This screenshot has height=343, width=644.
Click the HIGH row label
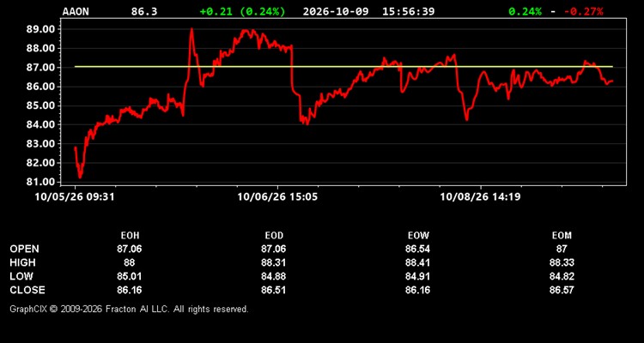tap(22, 262)
